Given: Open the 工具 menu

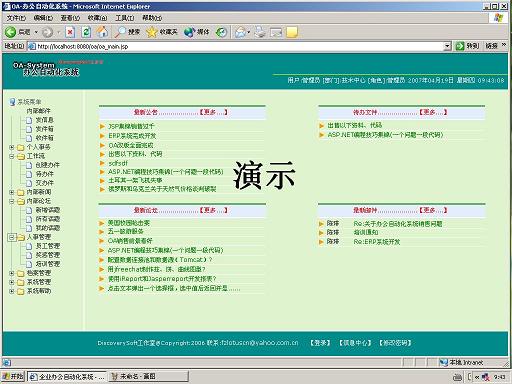Looking at the screenshot, I should click(x=125, y=18).
